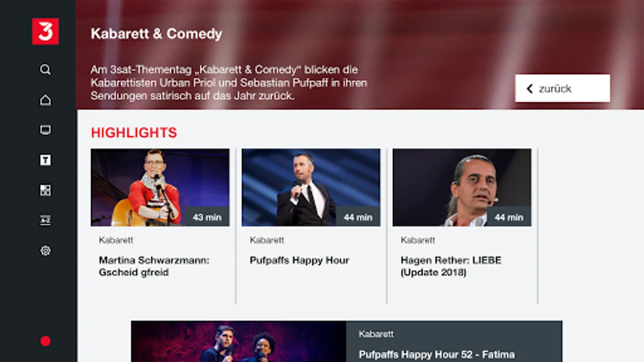This screenshot has width=644, height=362.
Task: Open Hagen Rether LIEBE thumbnail image
Action: click(x=462, y=187)
